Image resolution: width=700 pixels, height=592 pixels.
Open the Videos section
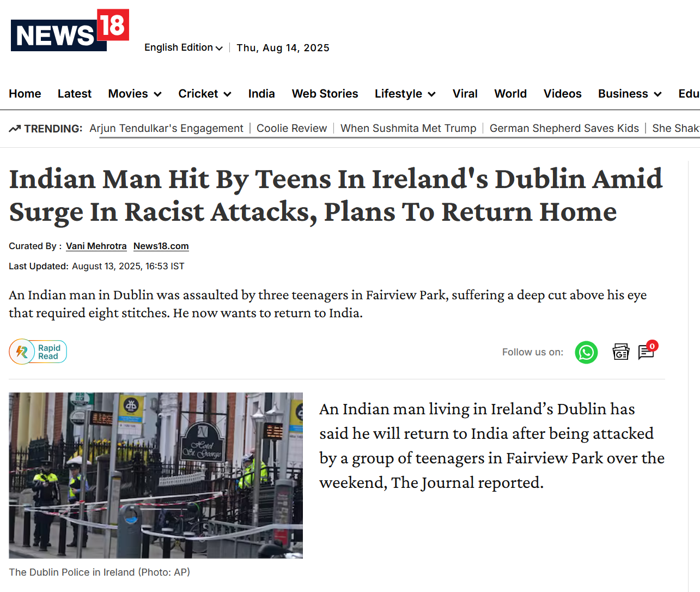(562, 94)
